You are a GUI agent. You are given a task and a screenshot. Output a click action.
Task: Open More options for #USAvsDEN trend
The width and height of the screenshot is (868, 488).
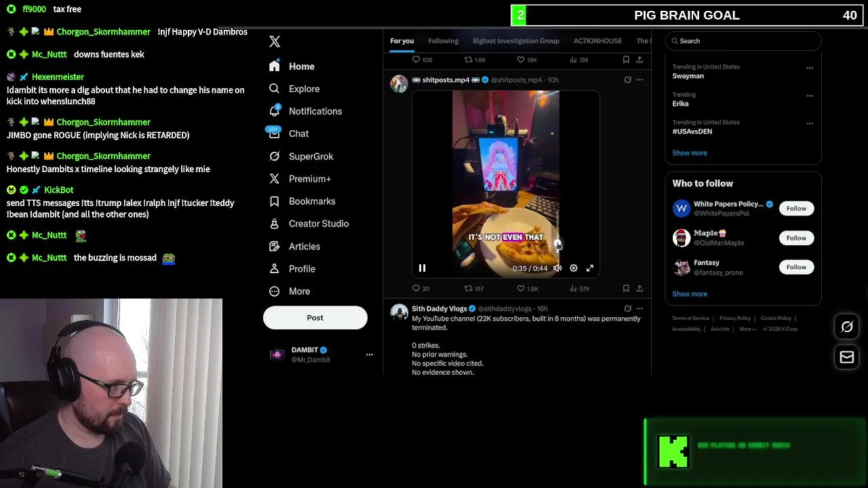point(810,123)
